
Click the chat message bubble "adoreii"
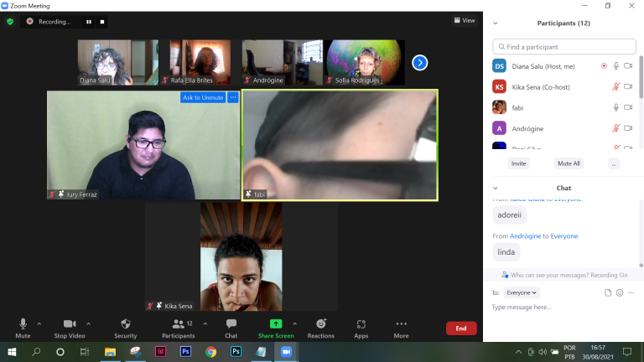[x=510, y=215]
